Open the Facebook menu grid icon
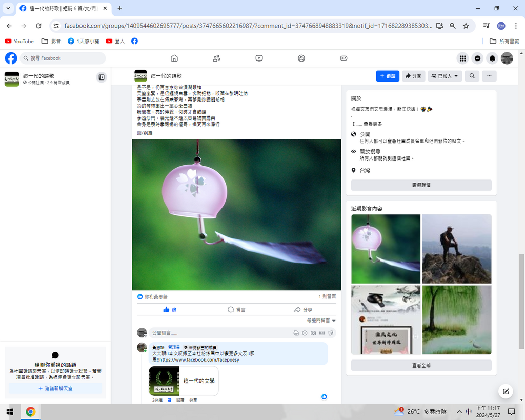This screenshot has height=420, width=525. (x=462, y=58)
